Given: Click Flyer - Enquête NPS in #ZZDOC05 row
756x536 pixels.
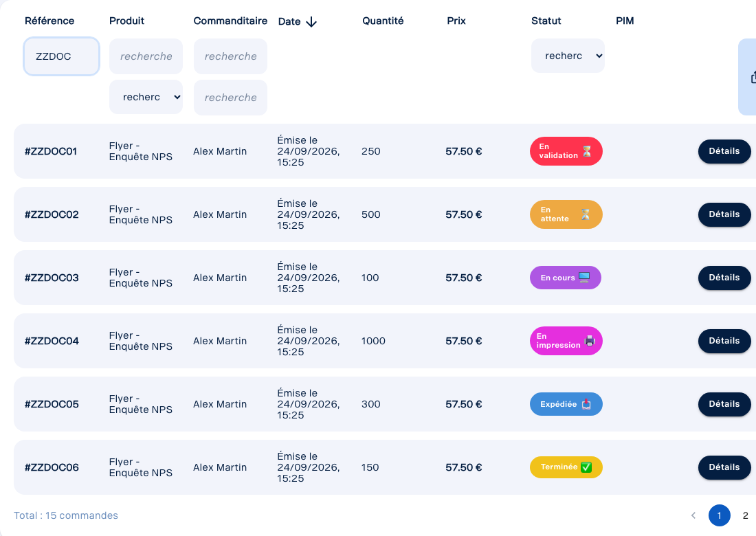Looking at the screenshot, I should click(x=141, y=404).
